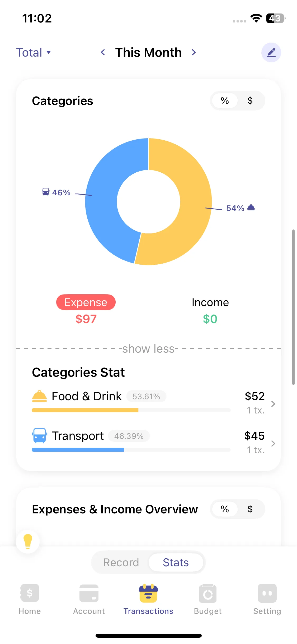Open the Account card icon

pos(89,593)
